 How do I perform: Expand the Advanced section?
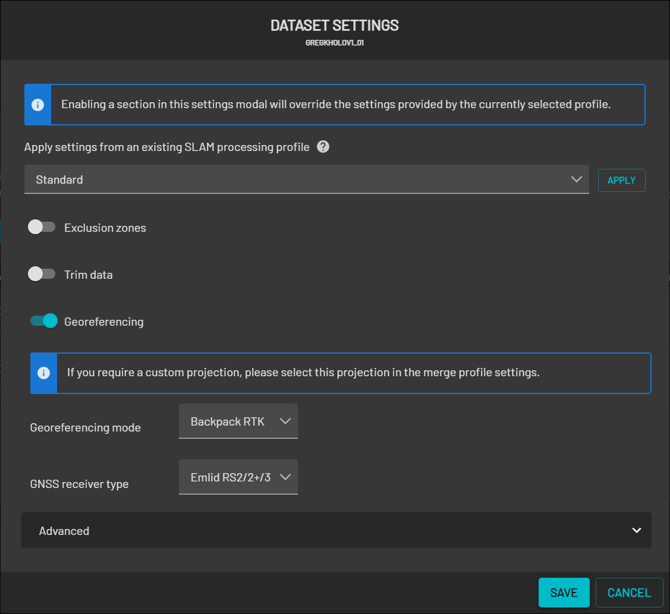pos(335,531)
